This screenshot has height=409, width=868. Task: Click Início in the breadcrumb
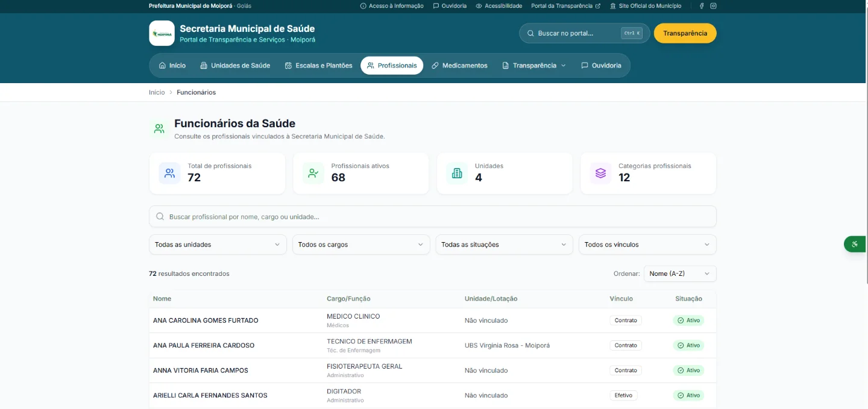pos(157,92)
